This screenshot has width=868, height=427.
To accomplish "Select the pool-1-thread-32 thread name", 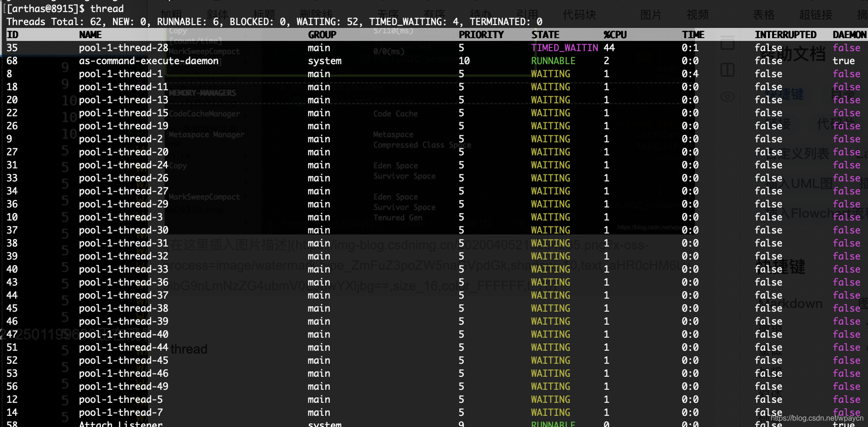I will pos(124,256).
